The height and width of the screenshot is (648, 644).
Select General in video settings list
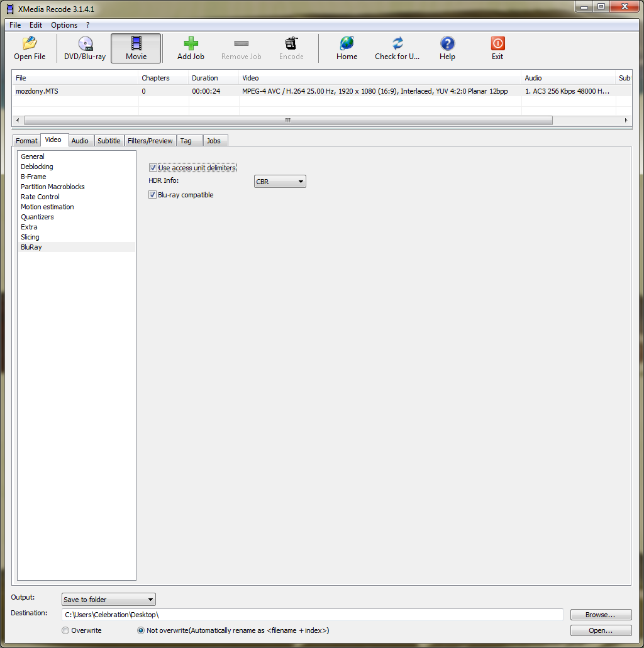pos(77,157)
